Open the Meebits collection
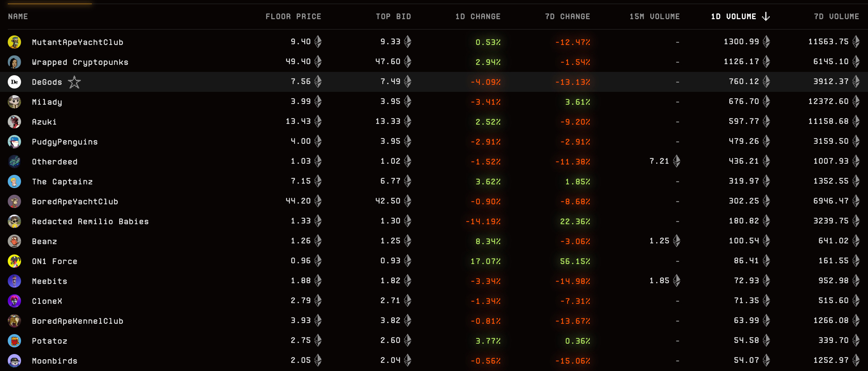Viewport: 868px width, 371px height. tap(49, 281)
